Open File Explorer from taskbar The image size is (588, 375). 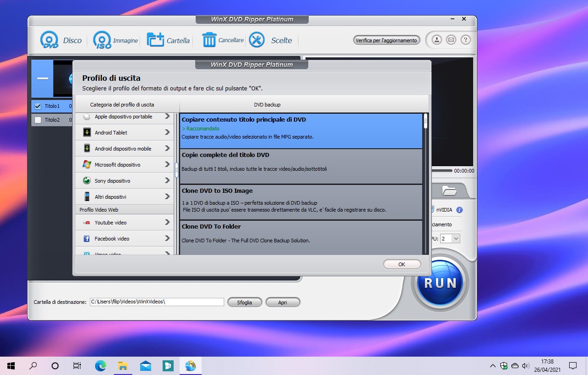123,366
